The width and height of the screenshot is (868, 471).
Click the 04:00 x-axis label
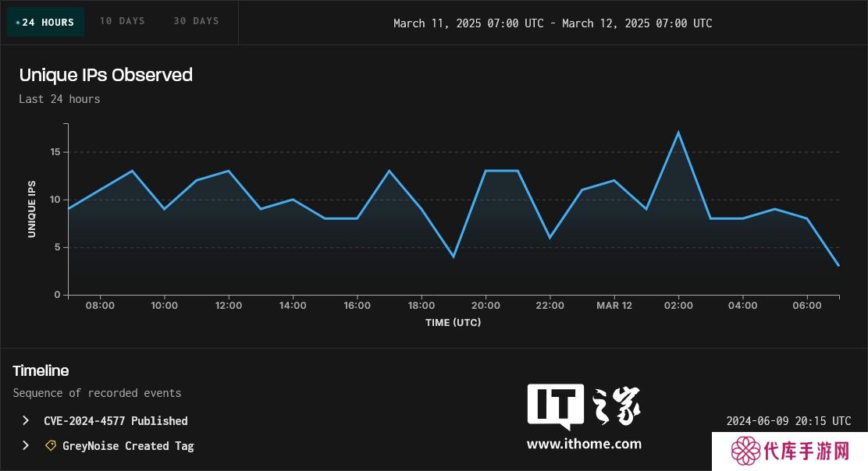(742, 305)
